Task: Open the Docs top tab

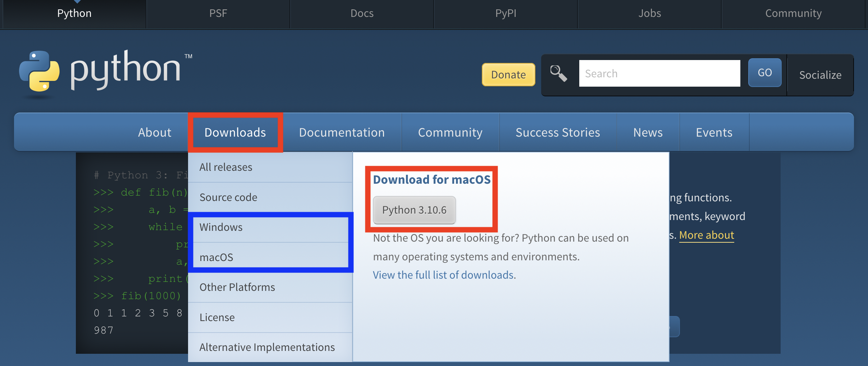Action: point(362,13)
